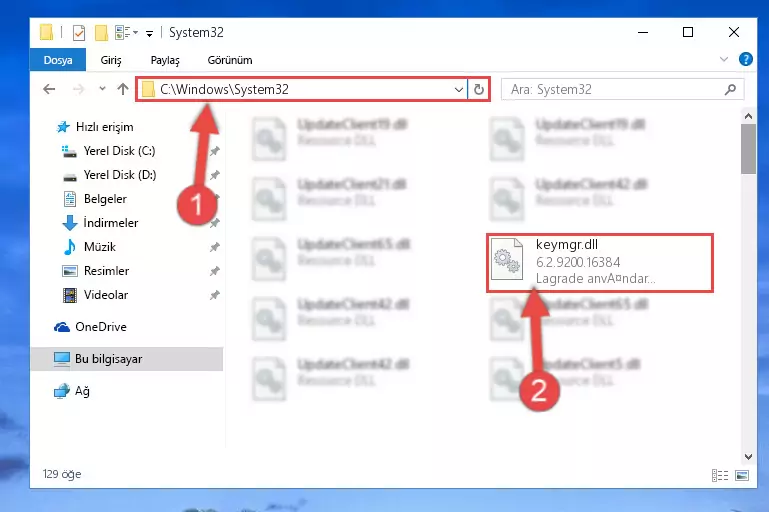The image size is (769, 512).
Task: Click the Properties icon in the title bar
Action: coord(79,32)
